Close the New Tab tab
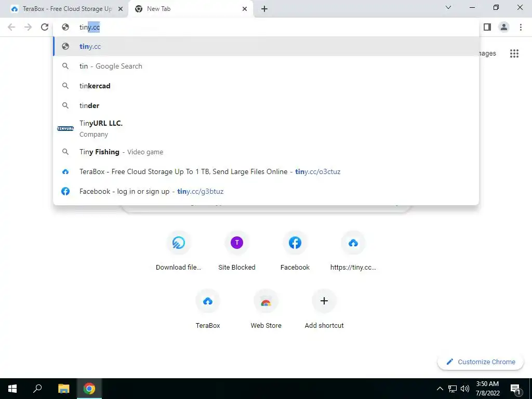532x399 pixels. [x=245, y=9]
